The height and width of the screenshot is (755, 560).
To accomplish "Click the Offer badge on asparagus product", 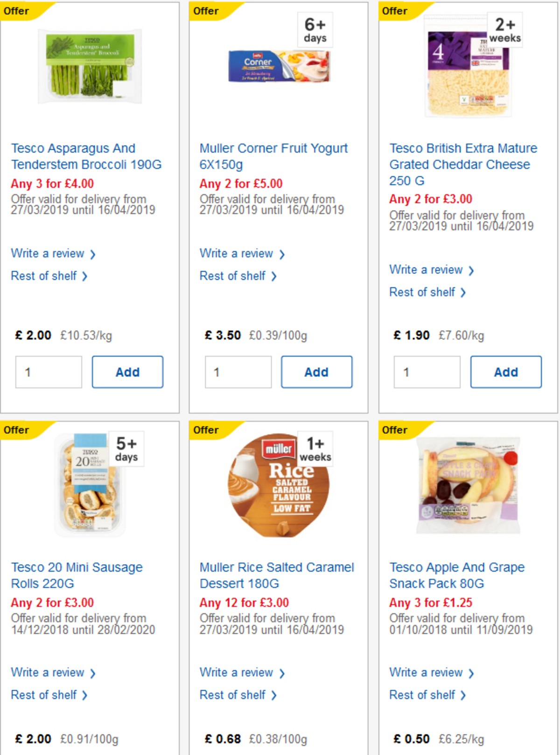I will coord(16,11).
